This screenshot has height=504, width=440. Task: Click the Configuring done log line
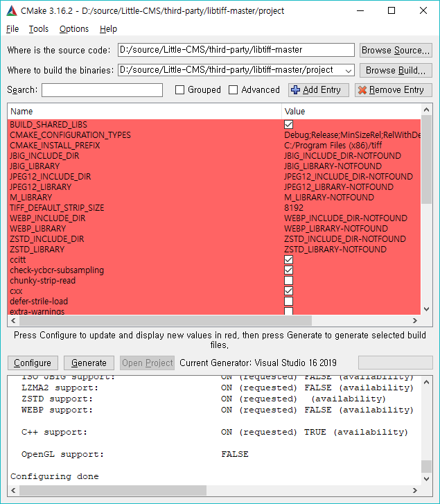54,476
